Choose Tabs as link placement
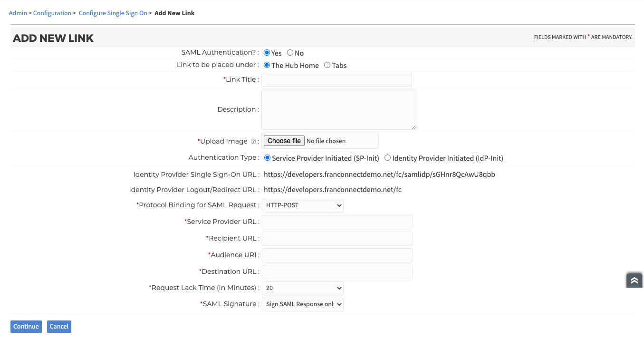Screen dimensions: 644x349 pyautogui.click(x=327, y=65)
